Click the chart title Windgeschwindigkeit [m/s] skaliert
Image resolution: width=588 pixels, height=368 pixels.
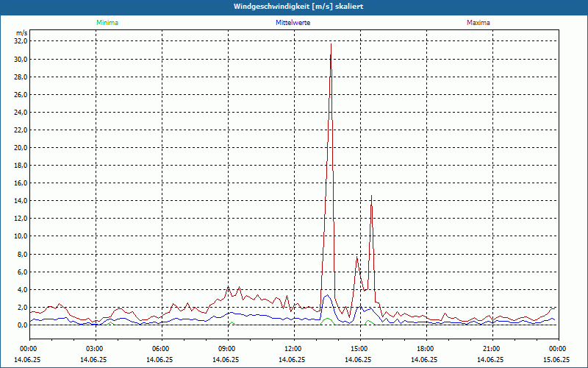[x=298, y=7]
